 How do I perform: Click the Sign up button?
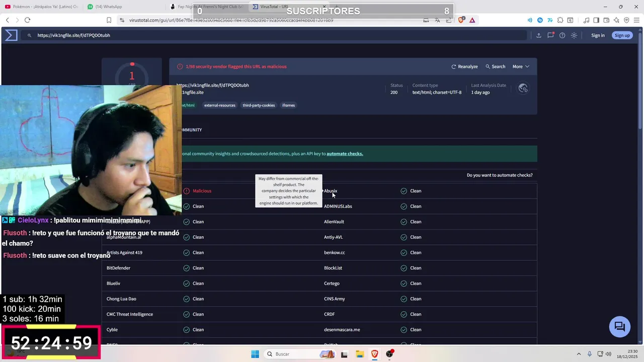[x=622, y=35]
